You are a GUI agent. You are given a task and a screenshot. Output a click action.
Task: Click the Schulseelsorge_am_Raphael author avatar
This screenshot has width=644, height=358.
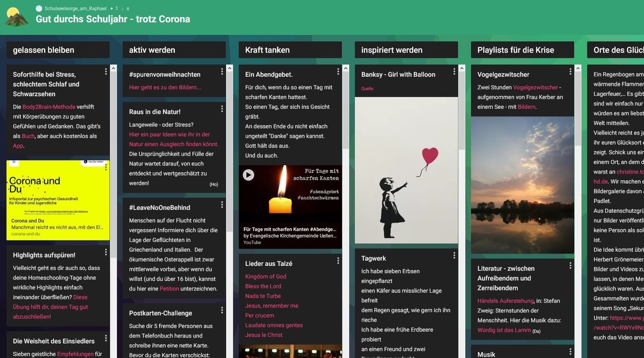point(39,8)
